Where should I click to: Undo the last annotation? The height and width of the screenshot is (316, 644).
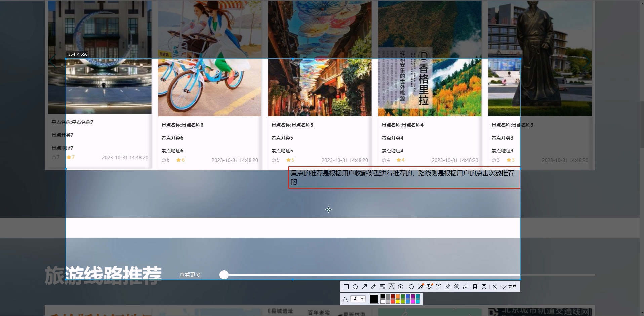tap(411, 287)
